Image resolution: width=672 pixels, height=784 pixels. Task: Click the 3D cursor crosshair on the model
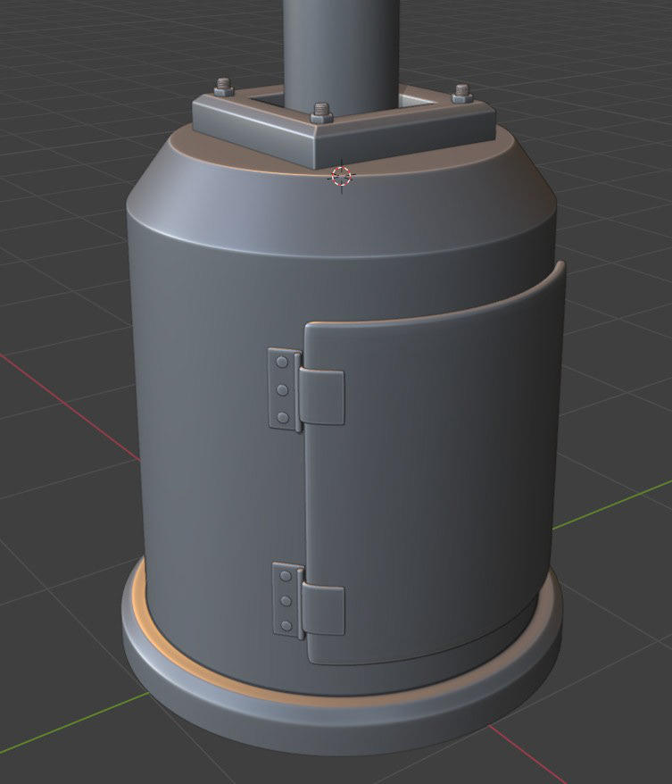[x=342, y=176]
